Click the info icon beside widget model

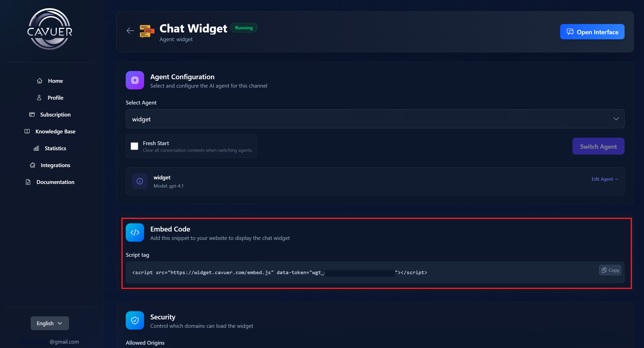point(140,181)
